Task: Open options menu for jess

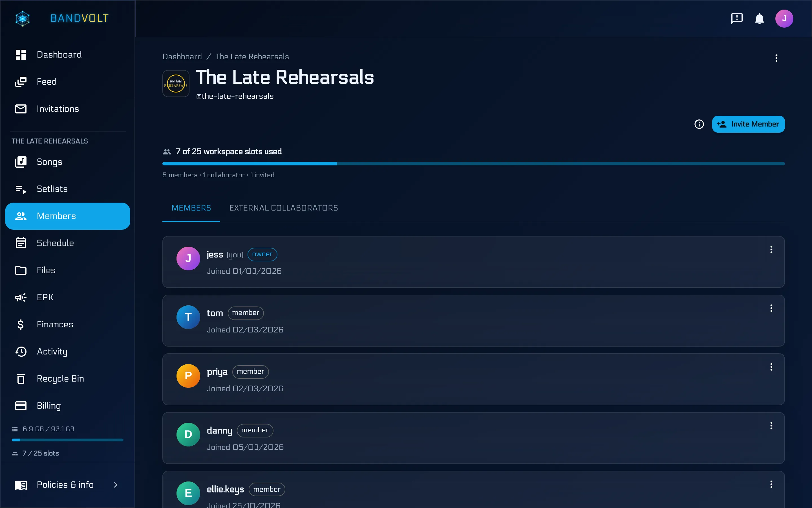Action: (x=771, y=250)
